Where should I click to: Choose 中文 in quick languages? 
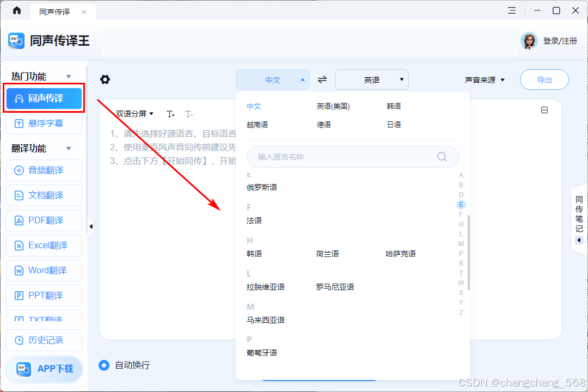254,106
